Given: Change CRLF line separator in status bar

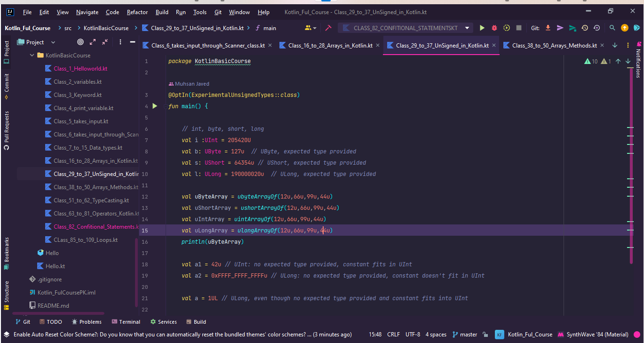Looking at the screenshot, I should 393,335.
